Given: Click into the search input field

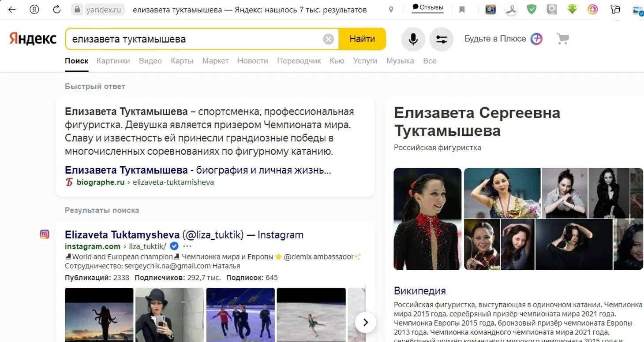Looking at the screenshot, I should click(x=194, y=39).
